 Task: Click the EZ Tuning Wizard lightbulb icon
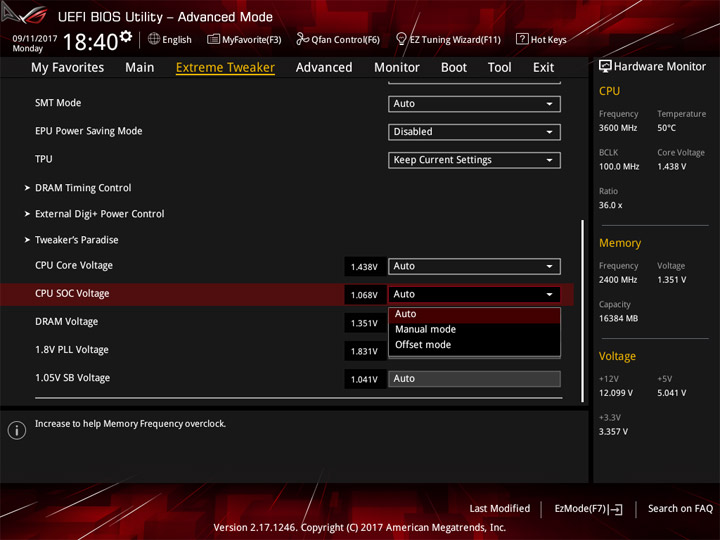pos(401,39)
